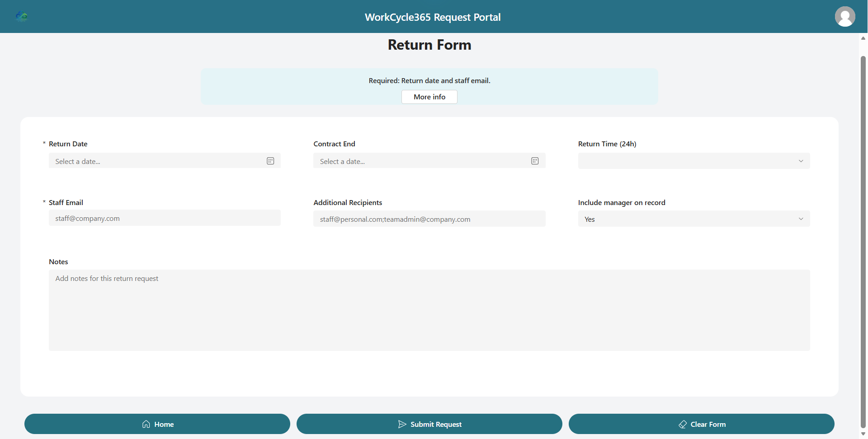868x439 pixels.
Task: Expand the Return Time (24h) dropdown
Action: [x=694, y=161]
